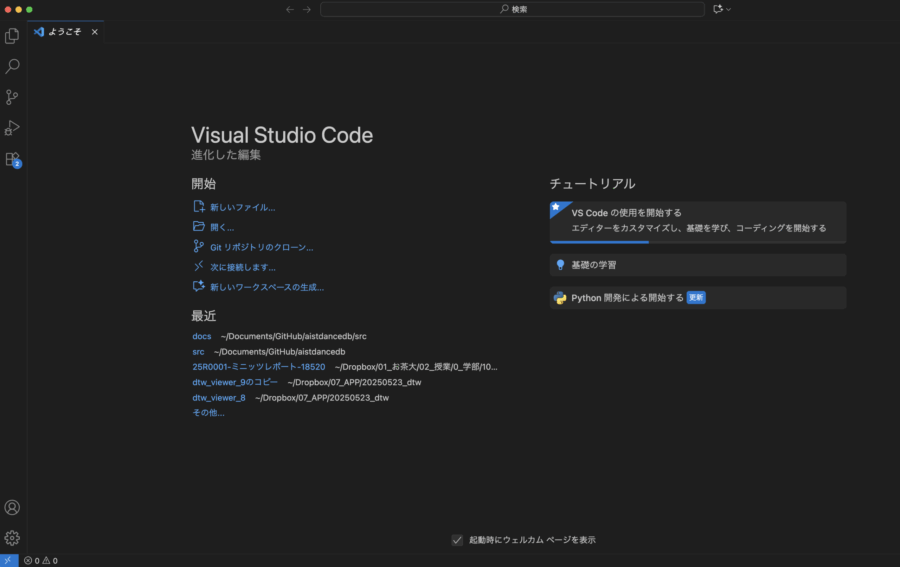
Task: Close the 'ようこそ' tab
Action: 95,32
